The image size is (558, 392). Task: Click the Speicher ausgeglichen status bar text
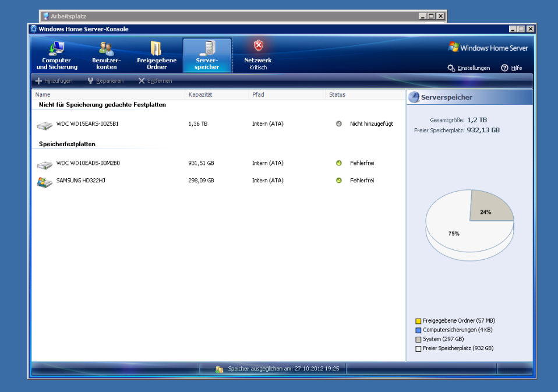click(x=284, y=369)
